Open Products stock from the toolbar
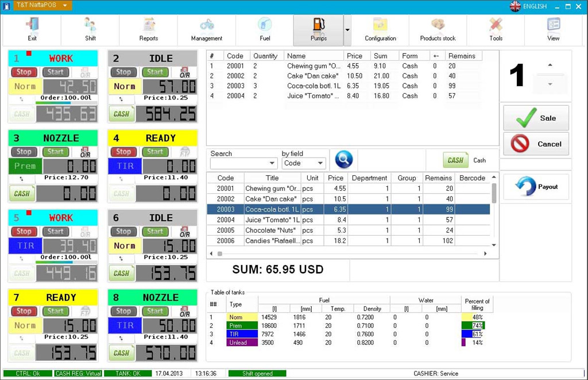Image resolution: width=588 pixels, height=380 pixels. [438, 30]
